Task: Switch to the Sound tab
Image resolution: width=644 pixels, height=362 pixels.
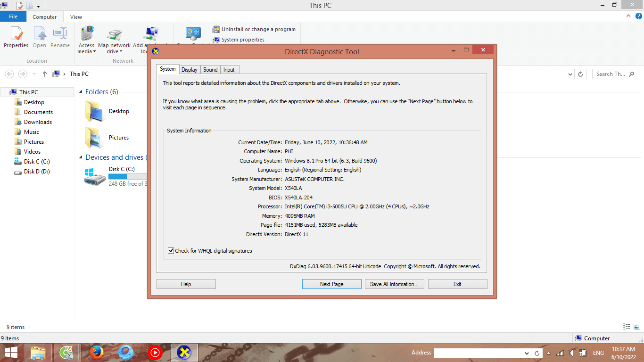Action: pos(210,70)
